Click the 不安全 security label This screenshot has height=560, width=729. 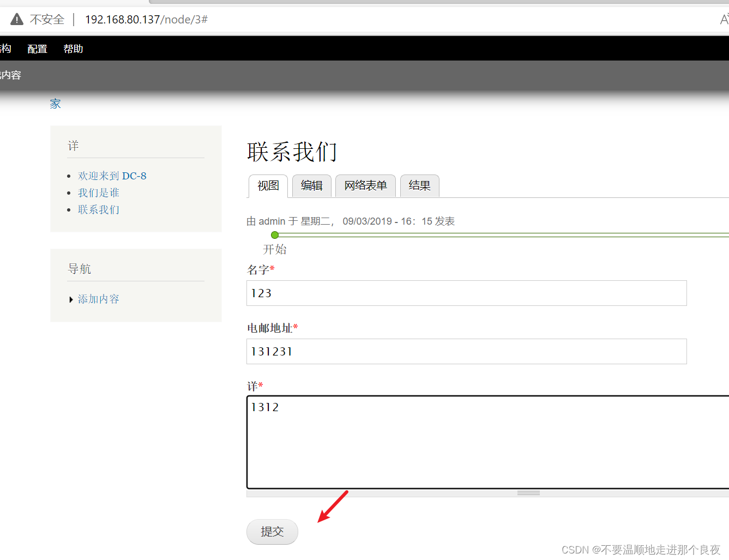click(x=47, y=20)
